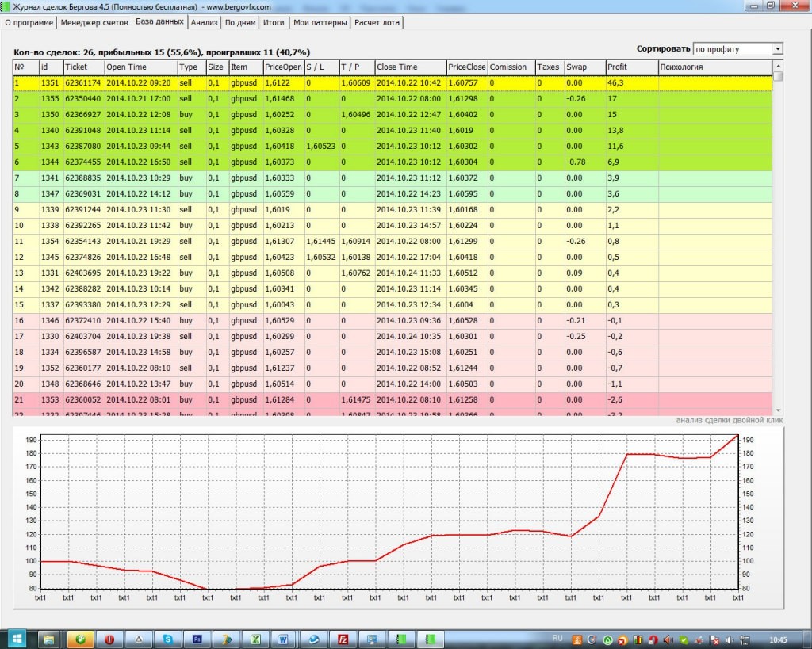Open Opera browser from taskbar
The height and width of the screenshot is (649, 812).
pyautogui.click(x=109, y=638)
